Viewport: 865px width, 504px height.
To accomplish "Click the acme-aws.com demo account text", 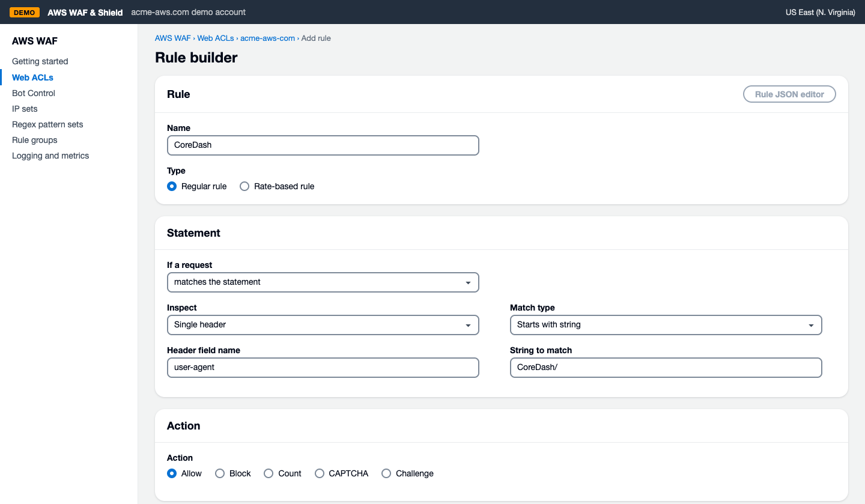I will (x=189, y=12).
